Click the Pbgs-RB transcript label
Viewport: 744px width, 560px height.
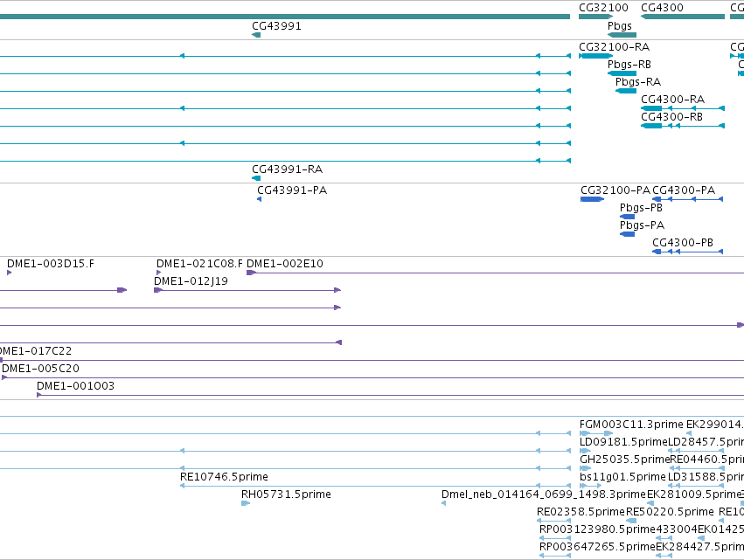[x=629, y=65]
